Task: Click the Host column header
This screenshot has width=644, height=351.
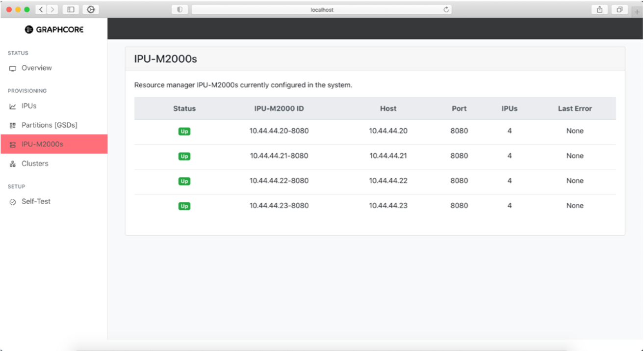Action: pyautogui.click(x=388, y=108)
